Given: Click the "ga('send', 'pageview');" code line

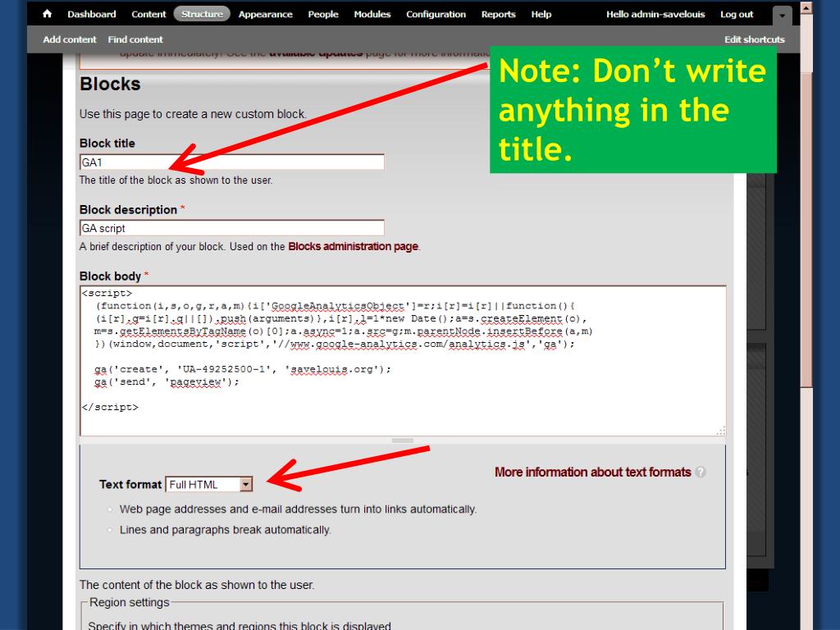Looking at the screenshot, I should tap(167, 382).
